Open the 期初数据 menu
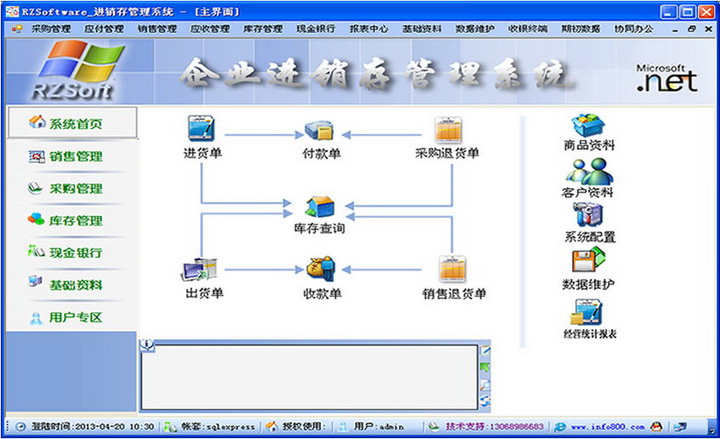 click(x=581, y=29)
